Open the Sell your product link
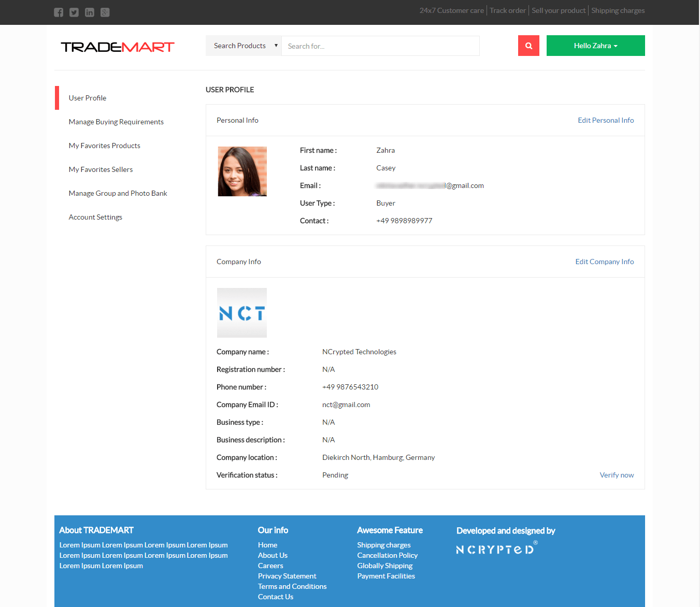Screen dimensions: 700x607 [x=559, y=10]
